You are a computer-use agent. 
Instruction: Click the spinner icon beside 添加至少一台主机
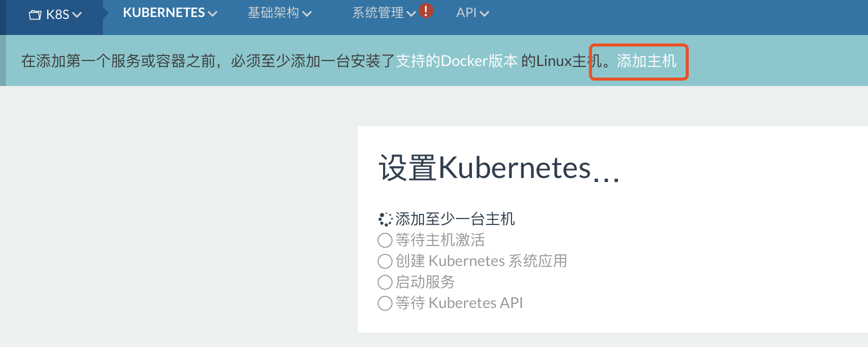385,219
